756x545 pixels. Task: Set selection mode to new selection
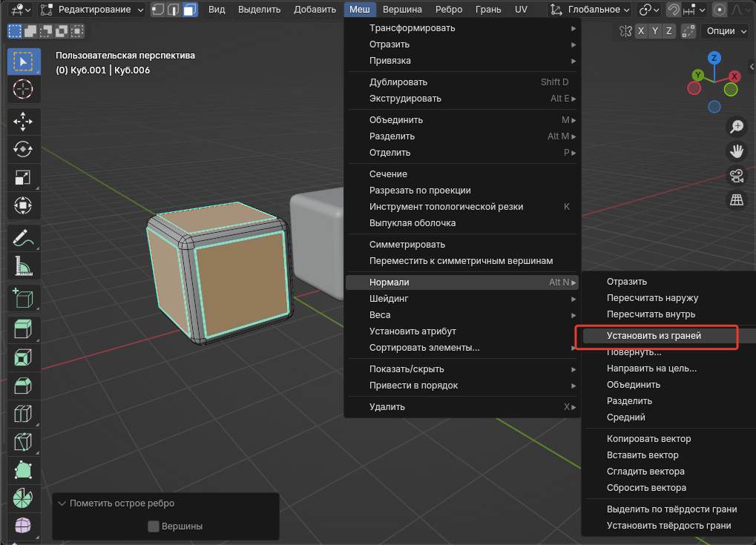tap(15, 31)
